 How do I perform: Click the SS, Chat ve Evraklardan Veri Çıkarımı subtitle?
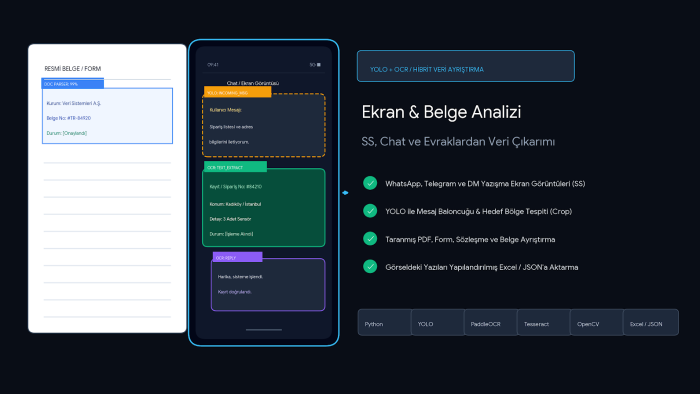458,142
